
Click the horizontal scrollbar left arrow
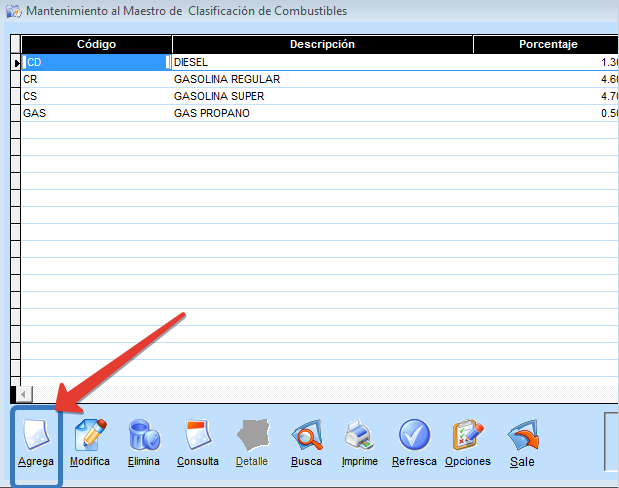click(25, 394)
